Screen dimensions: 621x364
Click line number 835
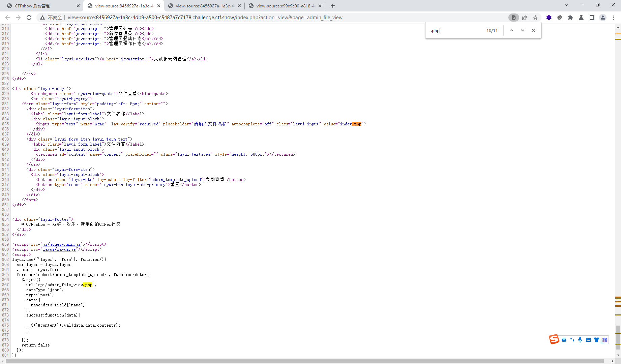point(5,124)
